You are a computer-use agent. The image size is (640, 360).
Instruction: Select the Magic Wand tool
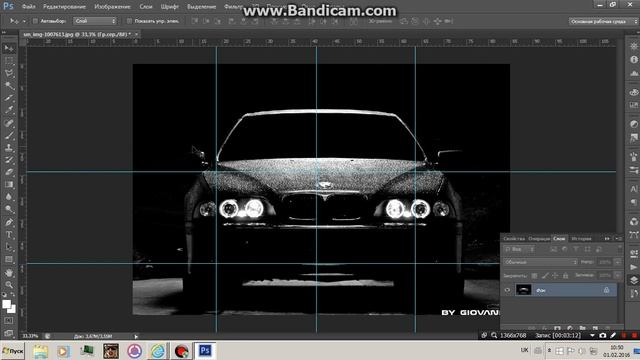tap(9, 86)
